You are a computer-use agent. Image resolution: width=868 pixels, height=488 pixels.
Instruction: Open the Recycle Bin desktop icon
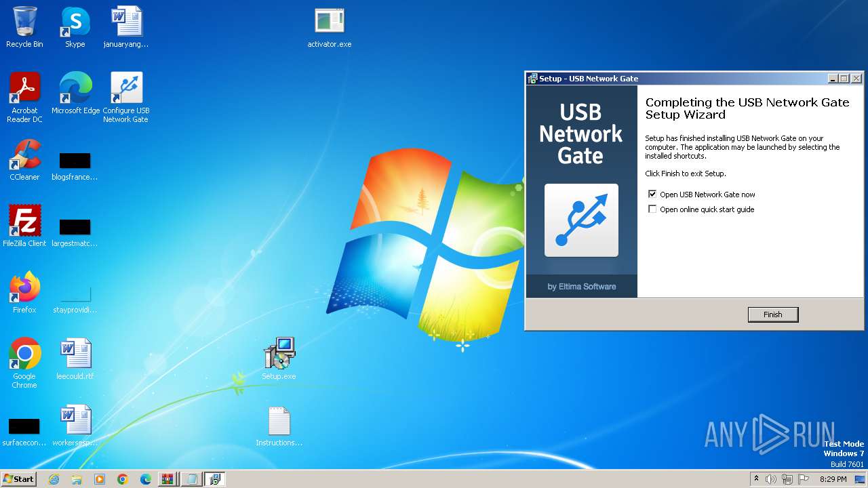(x=24, y=27)
